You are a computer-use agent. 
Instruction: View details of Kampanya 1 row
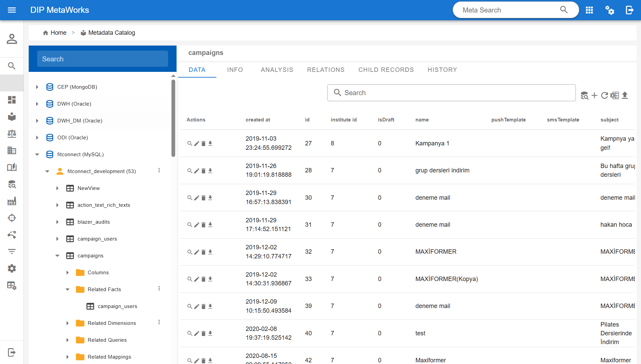[190, 143]
